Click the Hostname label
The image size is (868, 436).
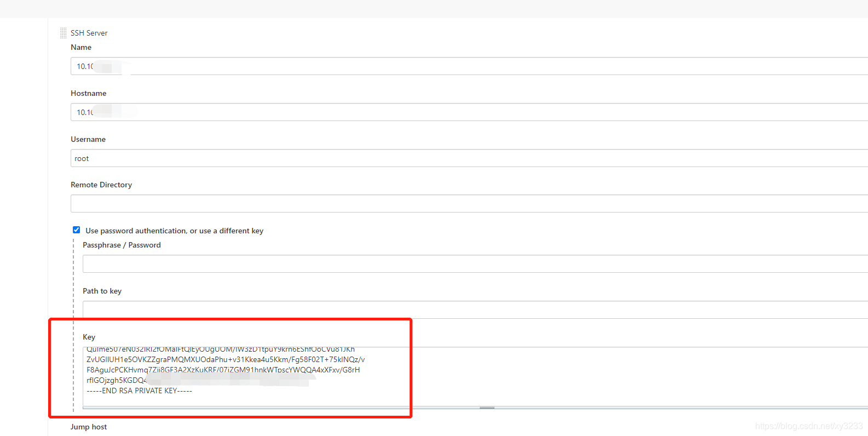click(89, 93)
